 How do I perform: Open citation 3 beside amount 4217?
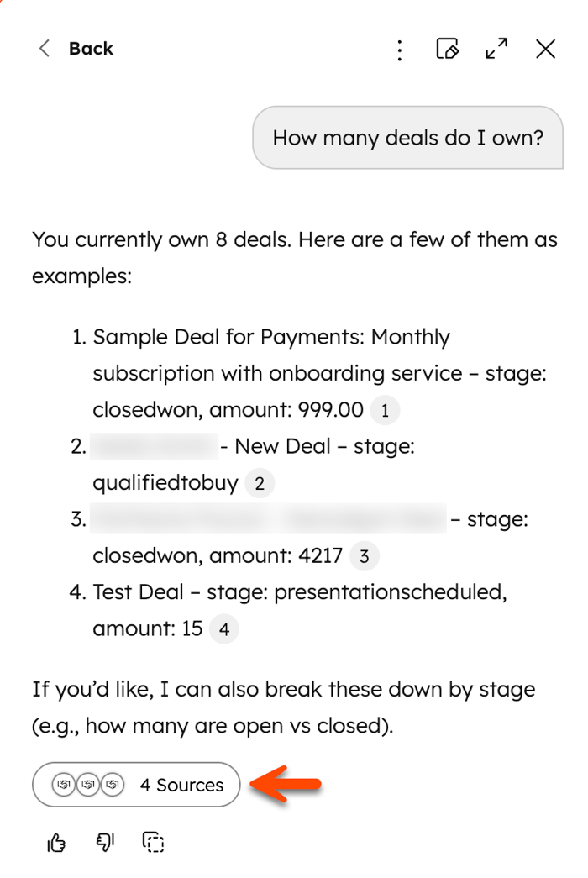(x=364, y=556)
